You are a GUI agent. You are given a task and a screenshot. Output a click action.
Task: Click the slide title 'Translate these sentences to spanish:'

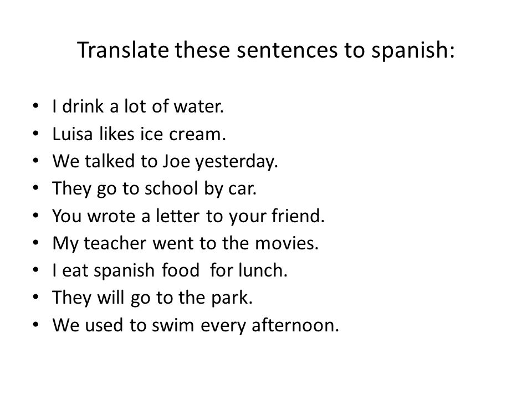265,50
